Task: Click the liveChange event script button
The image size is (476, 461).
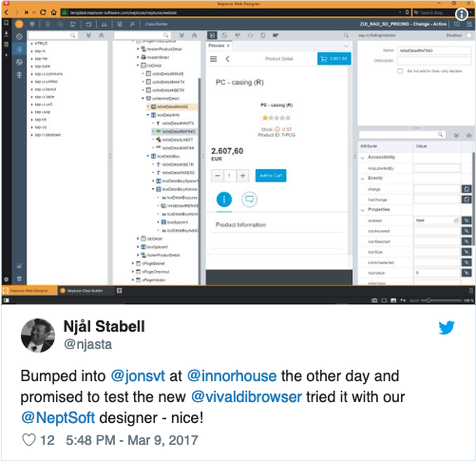Action: tap(466, 200)
